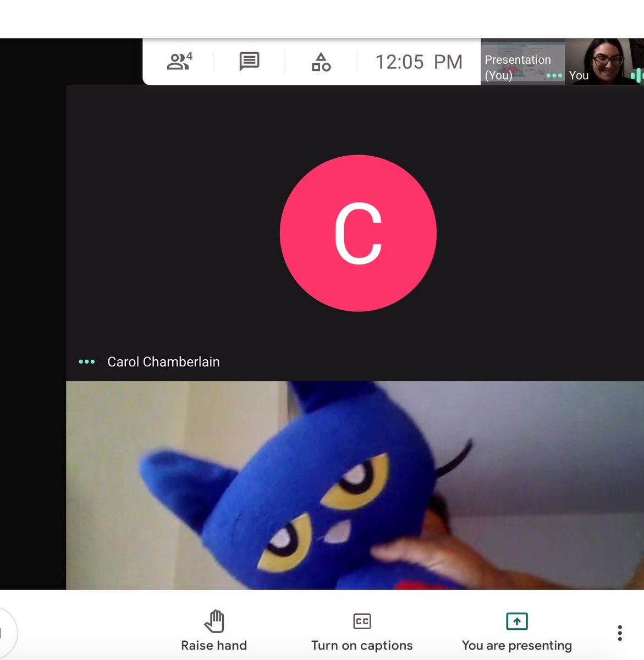Raise hand in the meeting
This screenshot has width=644, height=660.
(x=214, y=630)
